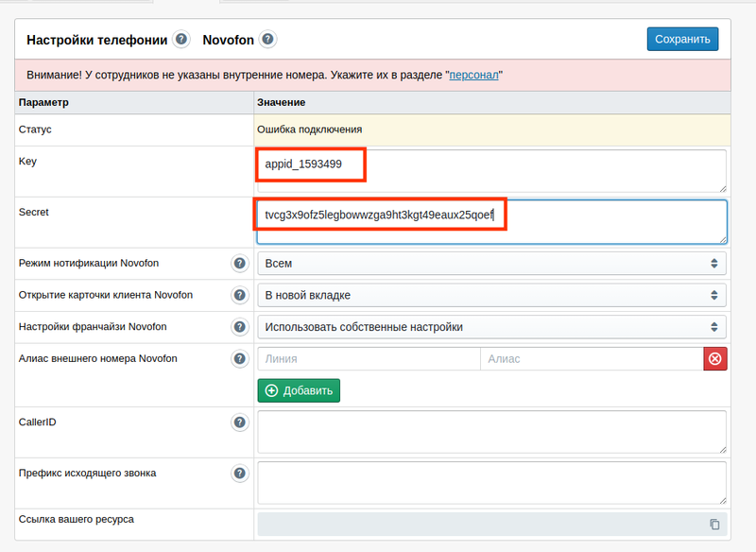Image resolution: width=756 pixels, height=552 pixels.
Task: Open help icon next to Настройки телефонии
Action: [x=181, y=39]
